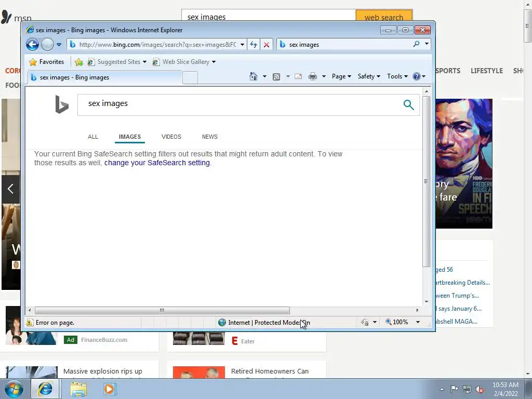Click the 'Error on page' warning icon
532x399 pixels.
[x=30, y=322]
